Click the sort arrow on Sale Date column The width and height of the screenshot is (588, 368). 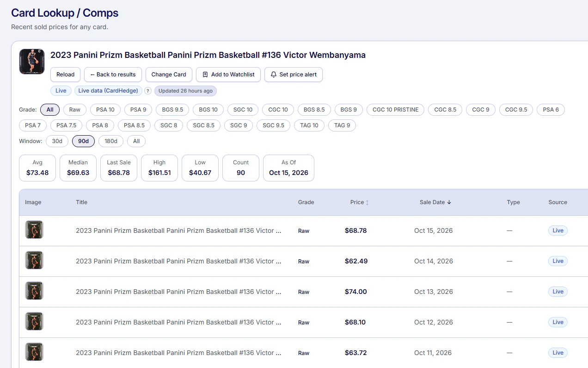pos(449,202)
